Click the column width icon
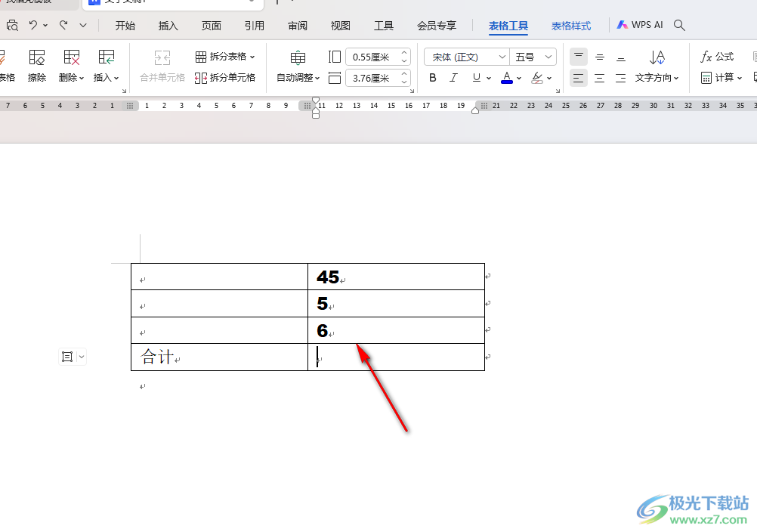 point(335,78)
